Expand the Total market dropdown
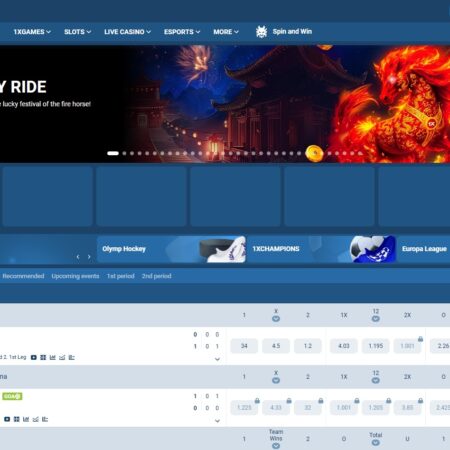 click(376, 443)
